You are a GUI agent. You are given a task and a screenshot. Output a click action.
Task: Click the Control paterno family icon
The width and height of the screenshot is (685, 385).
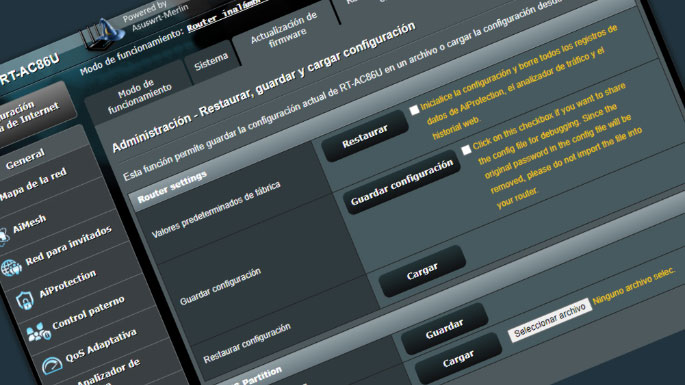tap(38, 332)
